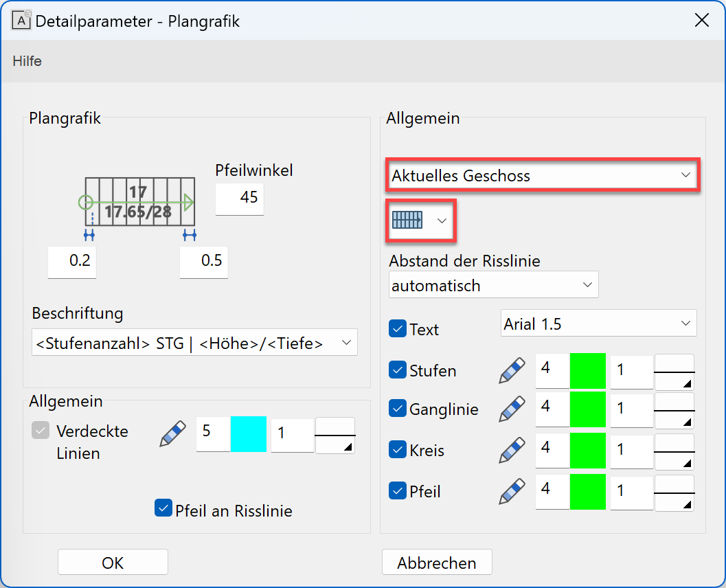Click the cyan color swatch for Verdeckte Linien
This screenshot has width=726, height=588.
[x=248, y=434]
